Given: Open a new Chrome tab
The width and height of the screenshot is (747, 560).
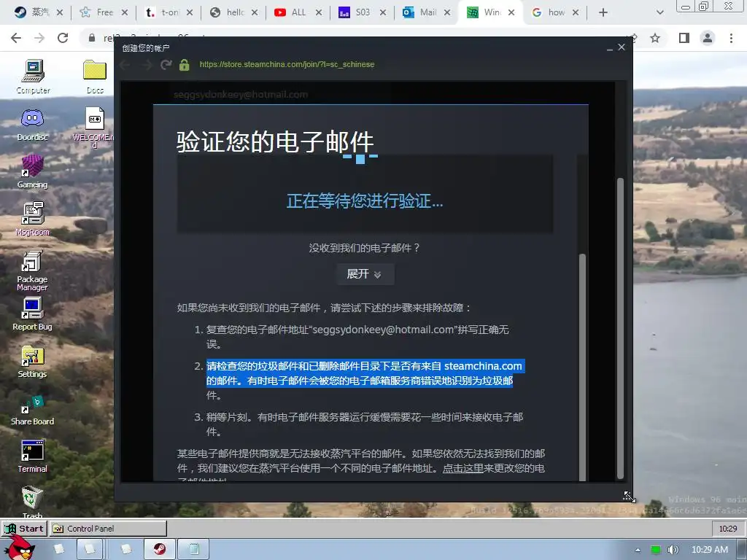Looking at the screenshot, I should click(x=603, y=12).
